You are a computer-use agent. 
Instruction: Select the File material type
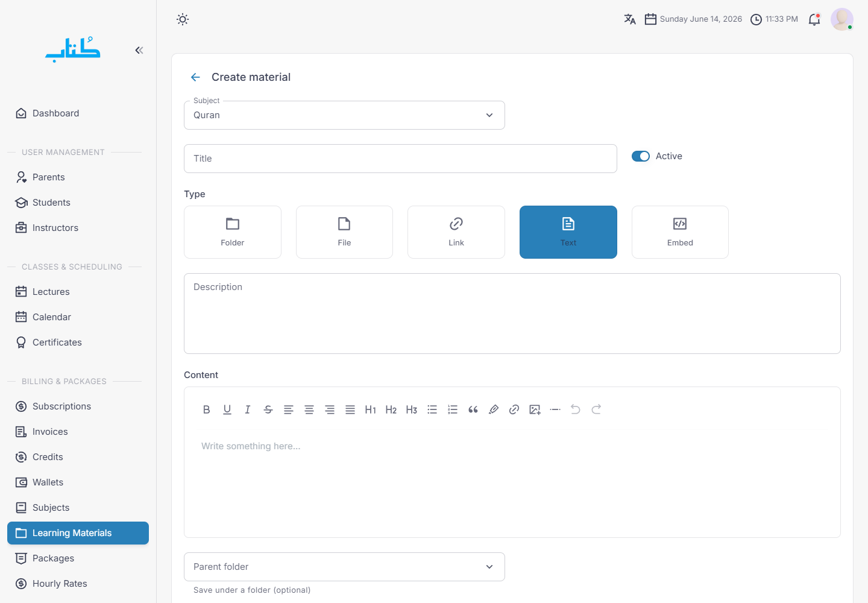(344, 232)
